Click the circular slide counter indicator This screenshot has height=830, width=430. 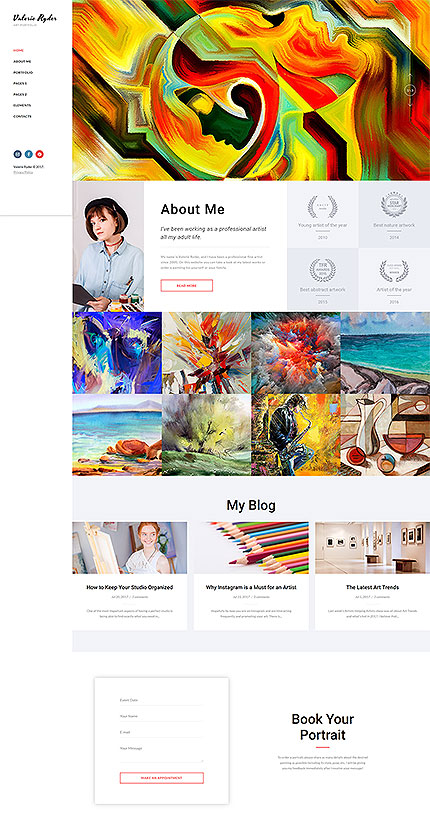[x=410, y=91]
